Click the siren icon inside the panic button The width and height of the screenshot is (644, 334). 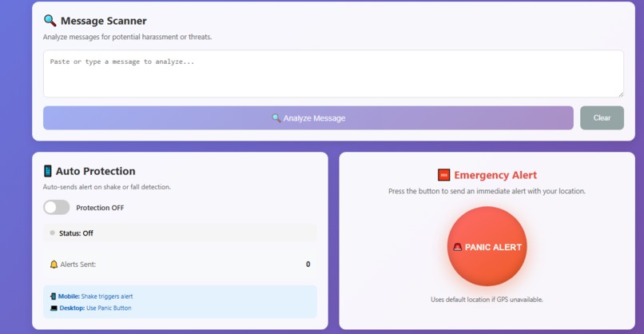(458, 247)
